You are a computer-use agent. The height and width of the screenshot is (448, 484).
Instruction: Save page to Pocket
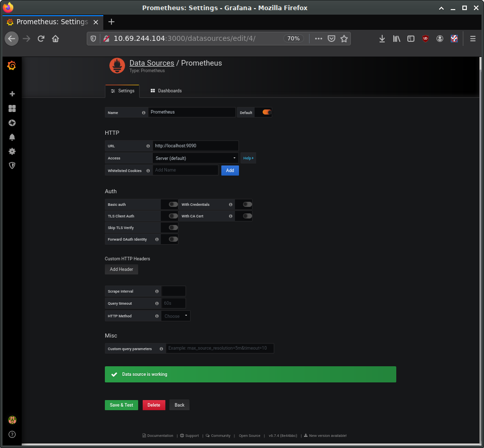331,39
